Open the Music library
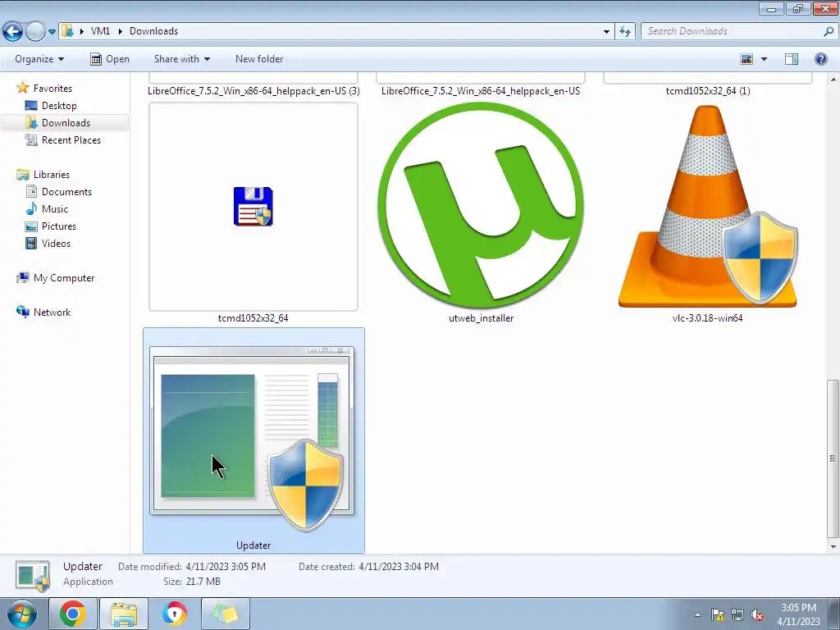This screenshot has height=630, width=840. tap(55, 209)
